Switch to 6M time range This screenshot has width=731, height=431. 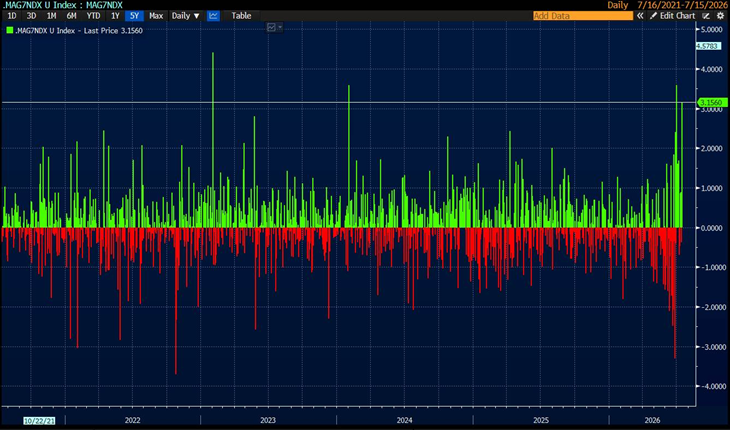(x=71, y=15)
